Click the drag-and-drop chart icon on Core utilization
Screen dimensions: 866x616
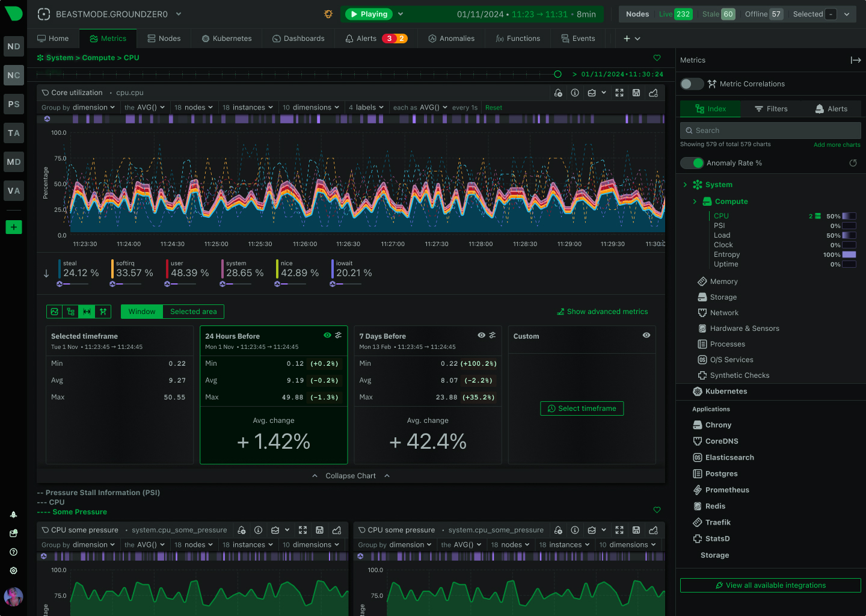(x=654, y=93)
